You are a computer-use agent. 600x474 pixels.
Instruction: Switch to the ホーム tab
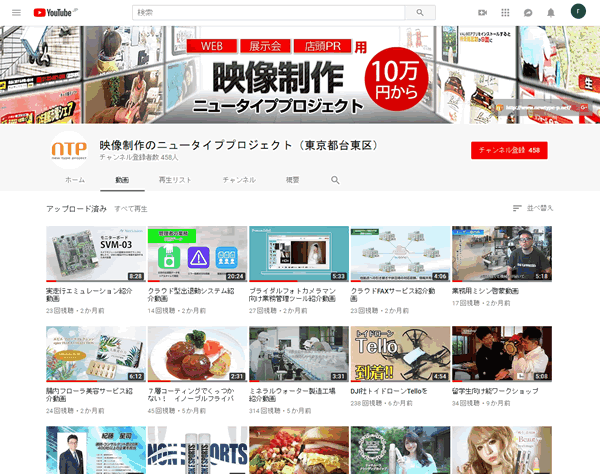[x=75, y=180]
